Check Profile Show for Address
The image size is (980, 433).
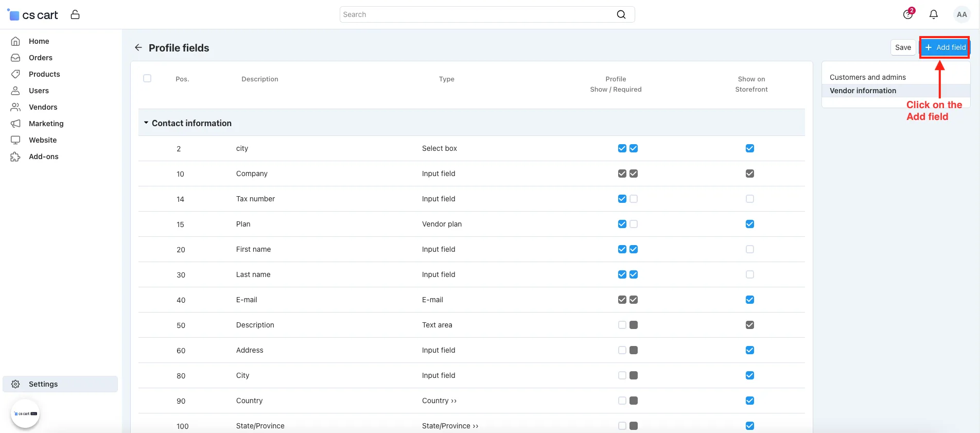tap(622, 350)
